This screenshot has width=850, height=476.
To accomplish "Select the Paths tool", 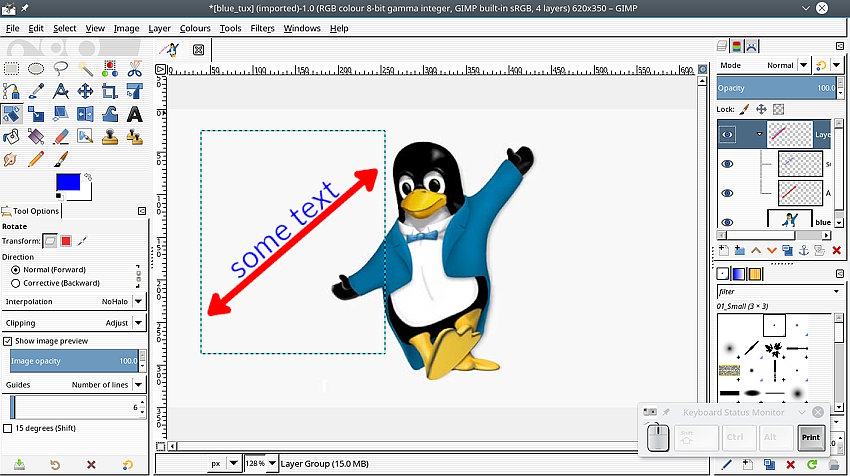I will coord(11,91).
